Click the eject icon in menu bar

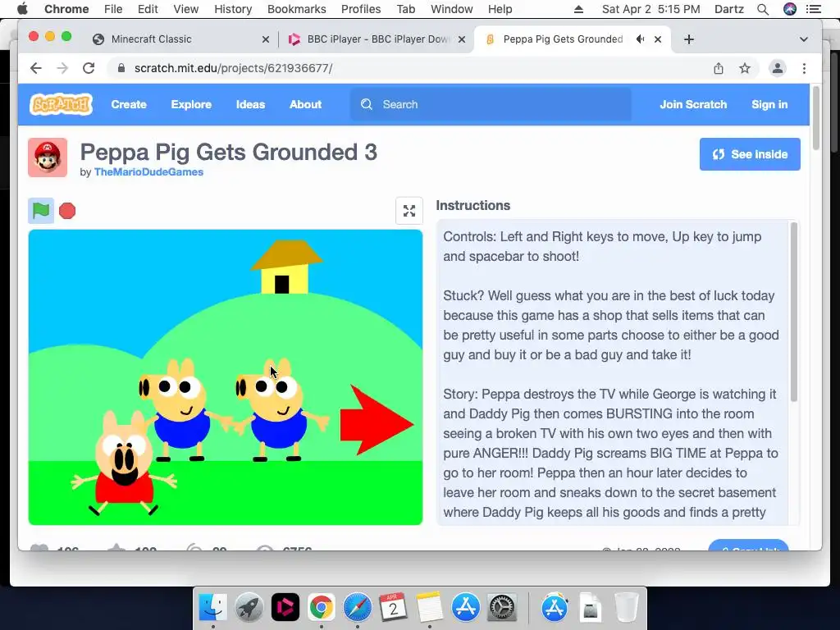coord(578,9)
